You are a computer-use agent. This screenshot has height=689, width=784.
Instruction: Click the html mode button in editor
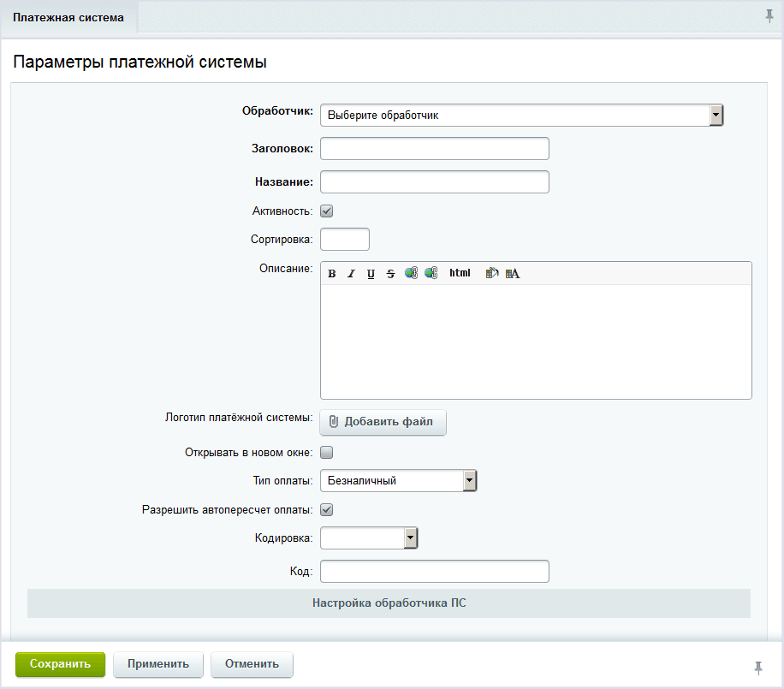coord(460,273)
